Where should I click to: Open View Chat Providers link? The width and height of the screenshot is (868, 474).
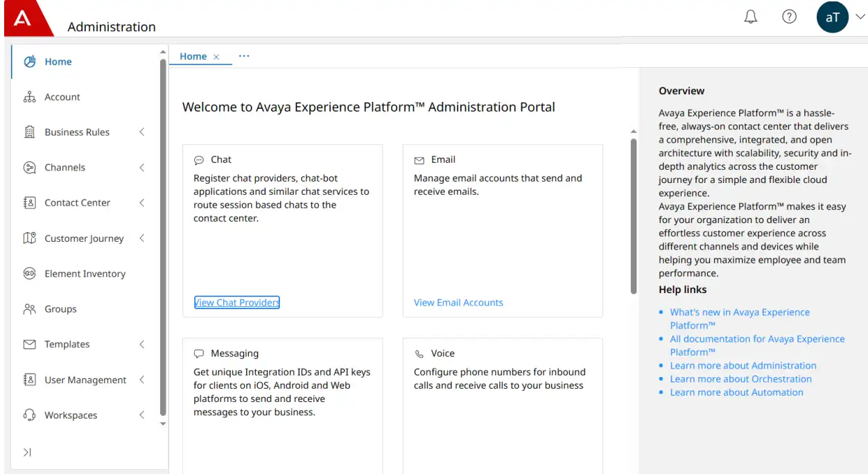[x=236, y=302]
